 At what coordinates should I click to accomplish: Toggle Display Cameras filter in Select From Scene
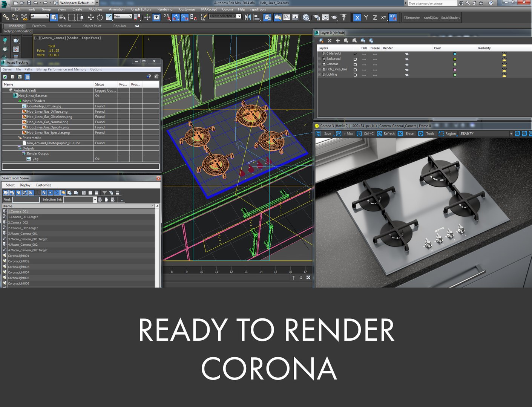[25, 193]
